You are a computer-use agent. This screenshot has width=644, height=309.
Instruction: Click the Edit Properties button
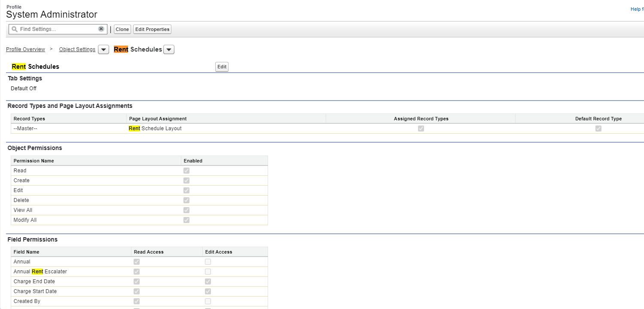[x=152, y=29]
